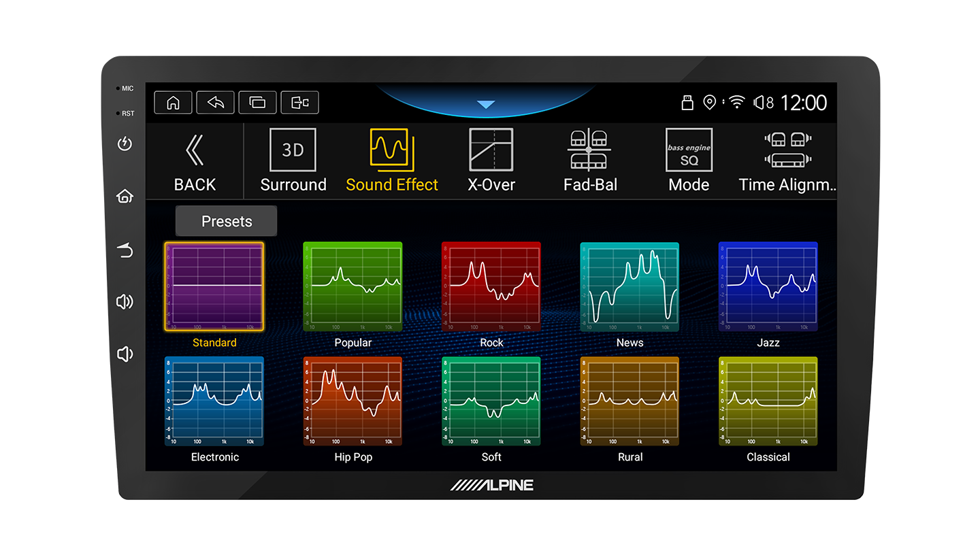The height and width of the screenshot is (551, 980).
Task: Select the Standard equalizer preset
Action: click(x=214, y=286)
